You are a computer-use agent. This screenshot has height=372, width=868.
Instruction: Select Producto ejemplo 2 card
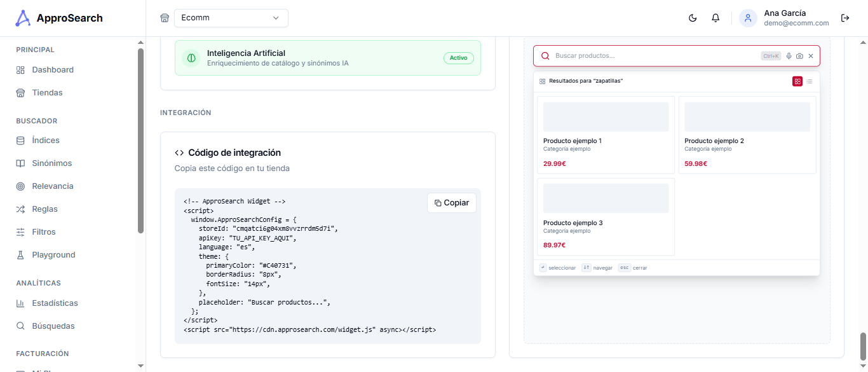click(x=747, y=135)
